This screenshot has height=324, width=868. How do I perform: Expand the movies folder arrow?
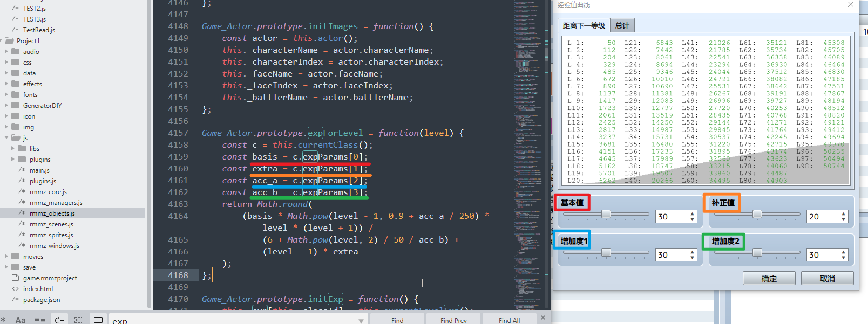[x=6, y=257]
